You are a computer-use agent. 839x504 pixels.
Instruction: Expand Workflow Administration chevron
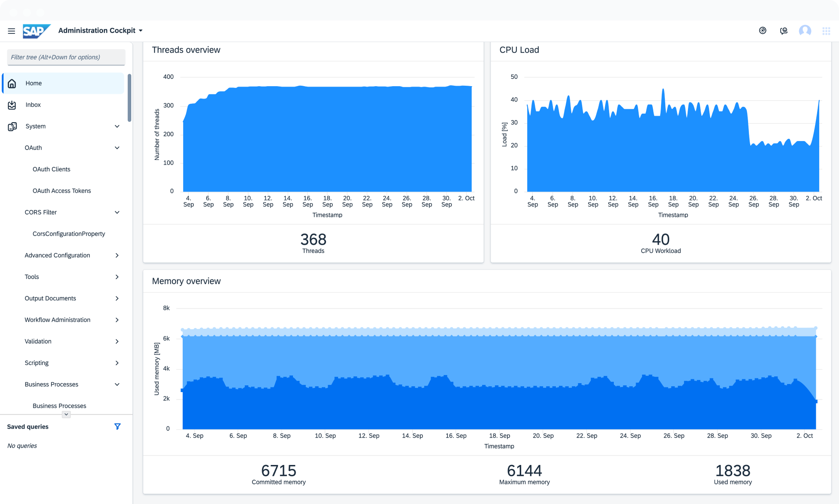coord(117,320)
